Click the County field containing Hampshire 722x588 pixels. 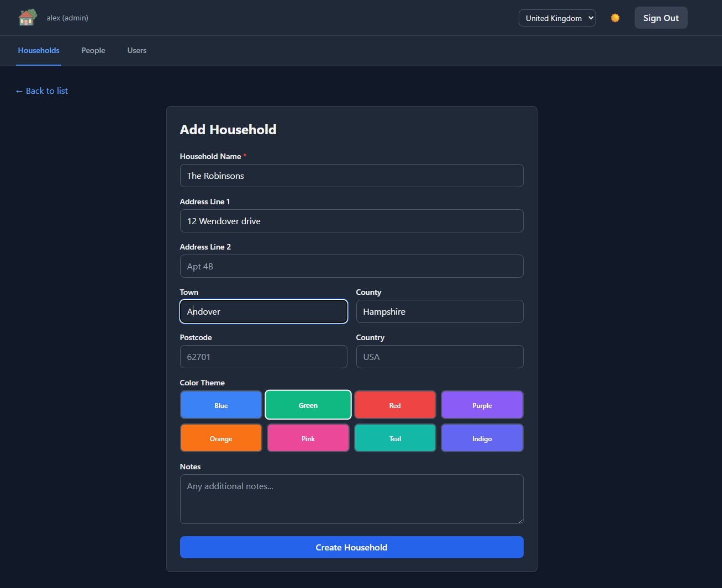pos(440,311)
